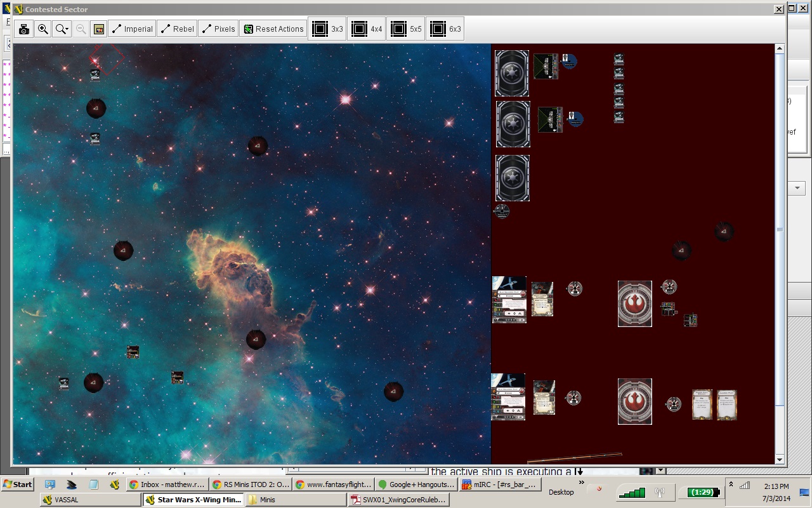
Task: Open the SWX01_XwingCoreRulebook taskbar item
Action: pyautogui.click(x=399, y=500)
